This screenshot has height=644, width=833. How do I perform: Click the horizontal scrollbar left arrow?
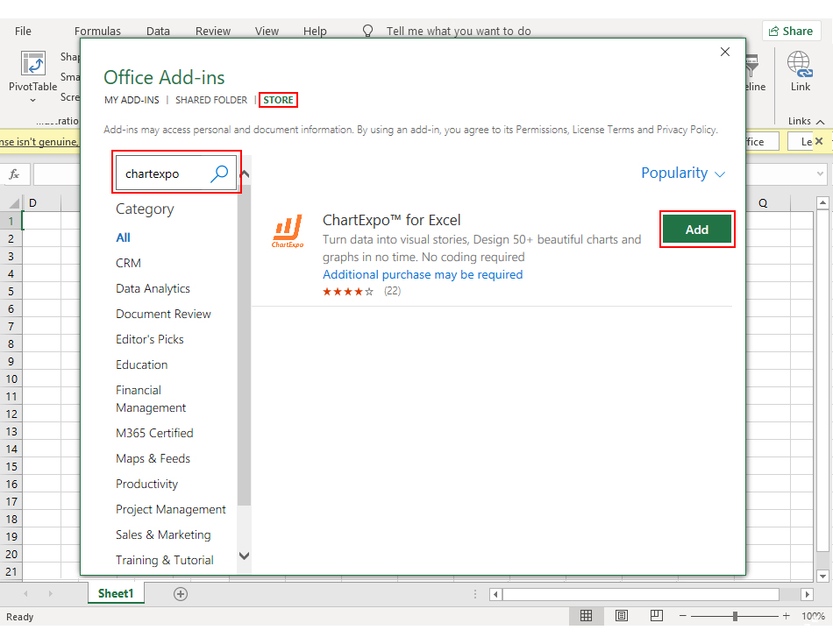[x=495, y=594]
